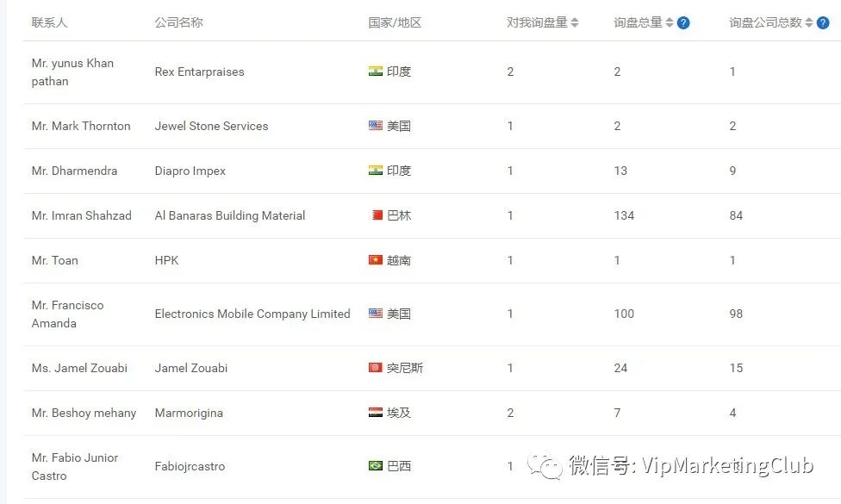
Task: Select contact Mr. Fabio Junior Castro
Action: pyautogui.click(x=75, y=466)
